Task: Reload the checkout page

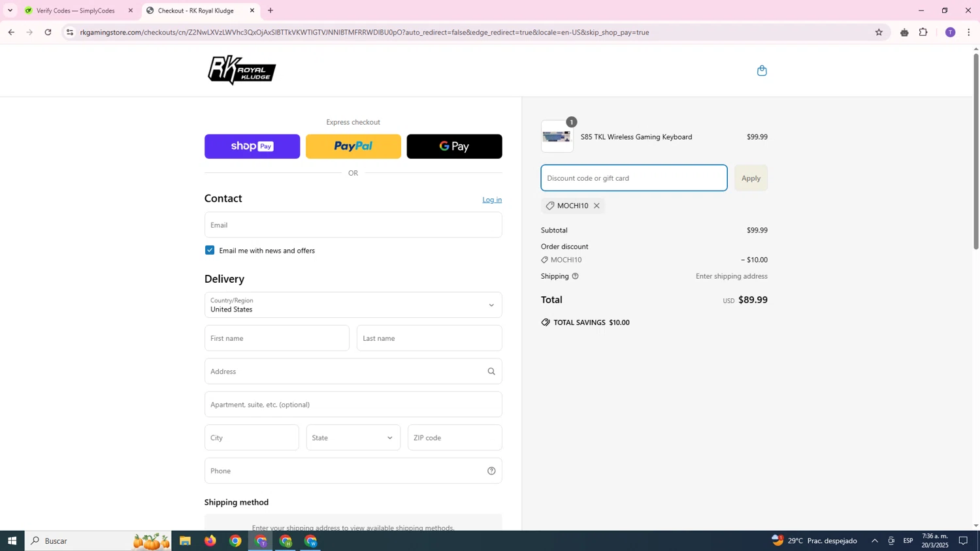Action: (48, 32)
